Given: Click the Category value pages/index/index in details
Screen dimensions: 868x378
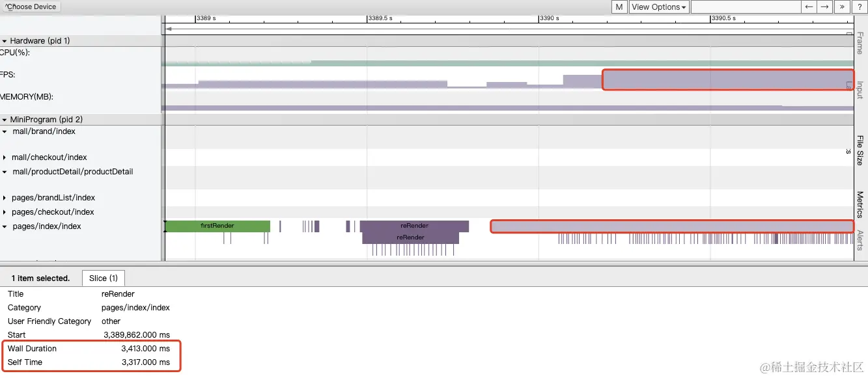Looking at the screenshot, I should point(135,308).
